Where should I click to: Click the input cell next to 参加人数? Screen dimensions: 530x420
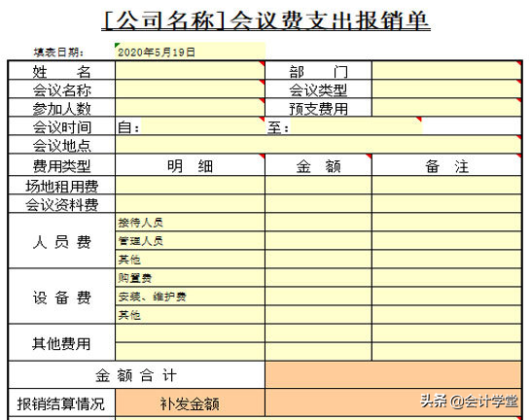(190, 108)
